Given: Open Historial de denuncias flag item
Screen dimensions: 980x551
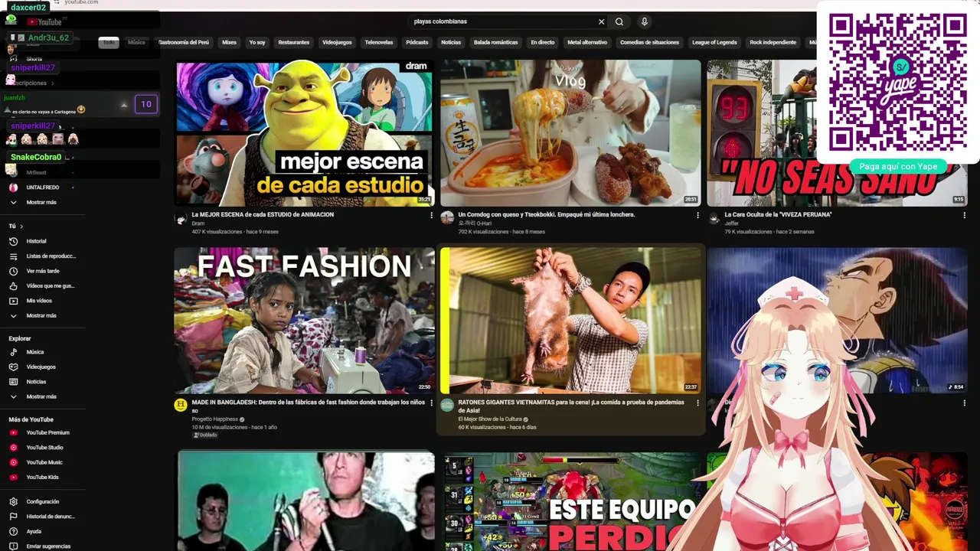Looking at the screenshot, I should click(42, 517).
